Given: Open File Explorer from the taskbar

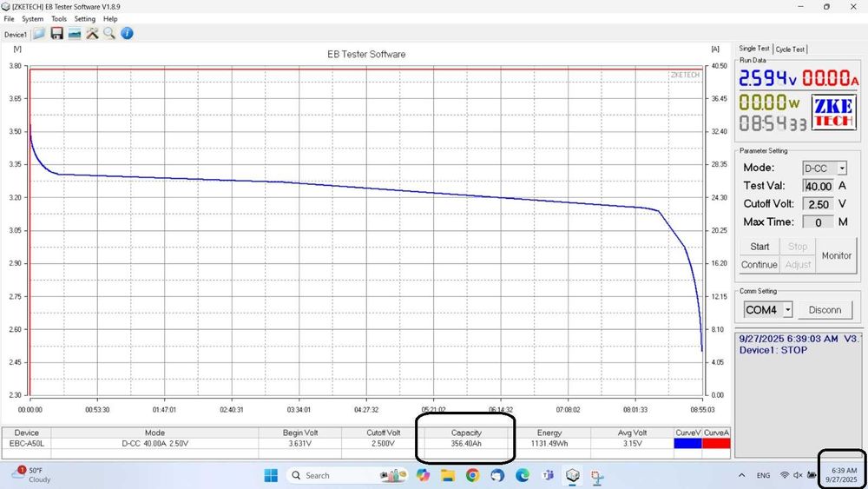Looking at the screenshot, I should click(448, 475).
